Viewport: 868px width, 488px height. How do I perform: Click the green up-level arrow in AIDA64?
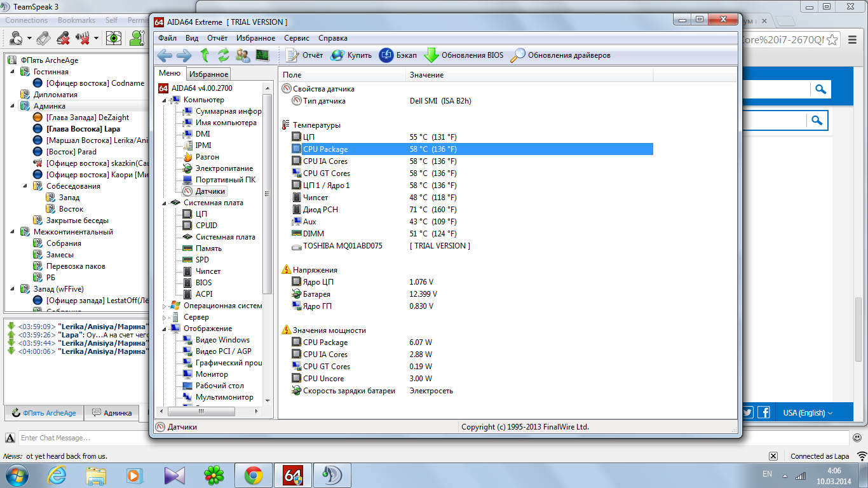coord(205,55)
